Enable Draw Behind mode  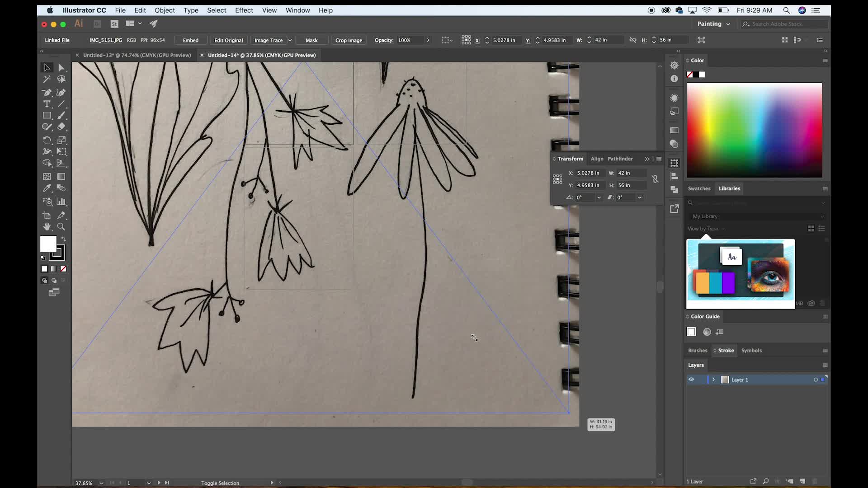point(54,281)
